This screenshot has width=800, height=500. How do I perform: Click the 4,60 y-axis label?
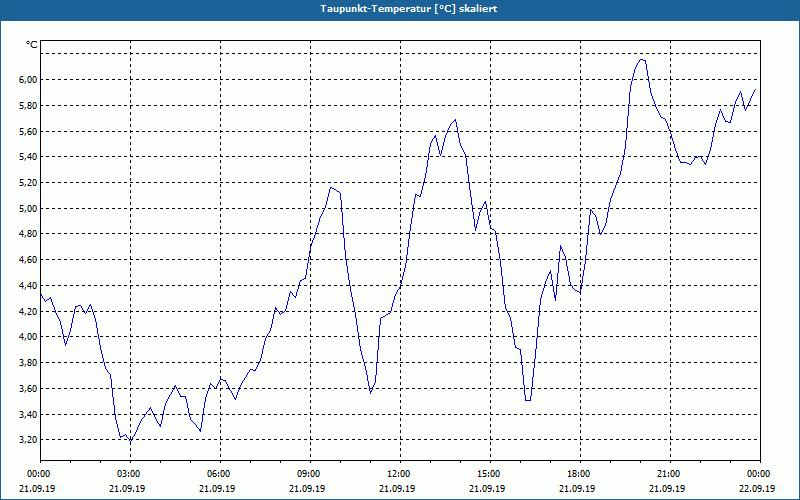coord(29,260)
